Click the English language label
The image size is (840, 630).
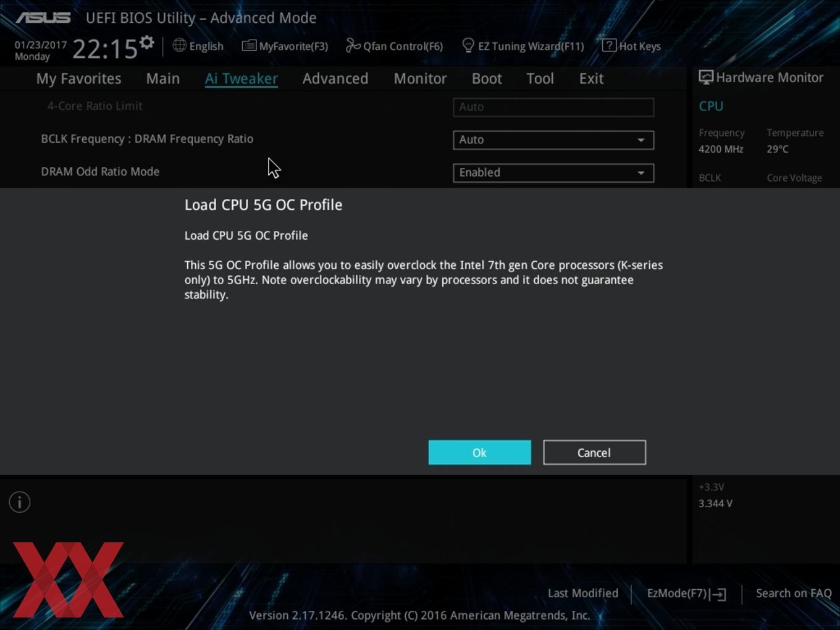(206, 46)
